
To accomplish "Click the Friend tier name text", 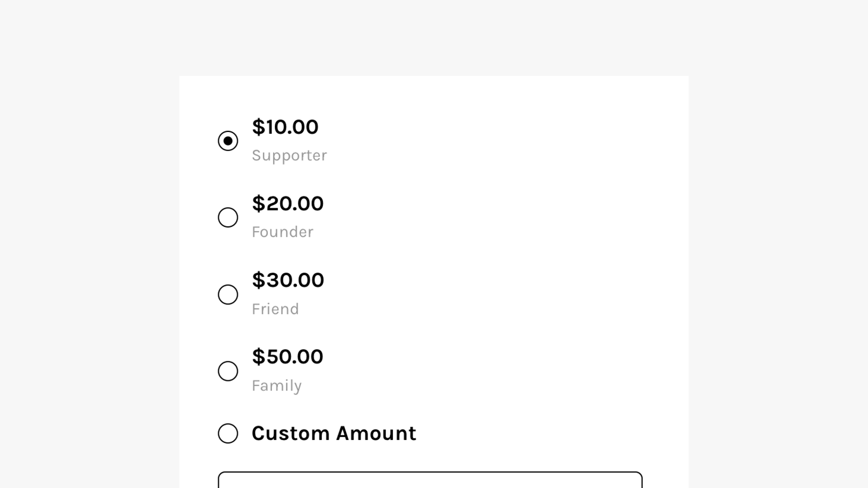I will point(275,309).
